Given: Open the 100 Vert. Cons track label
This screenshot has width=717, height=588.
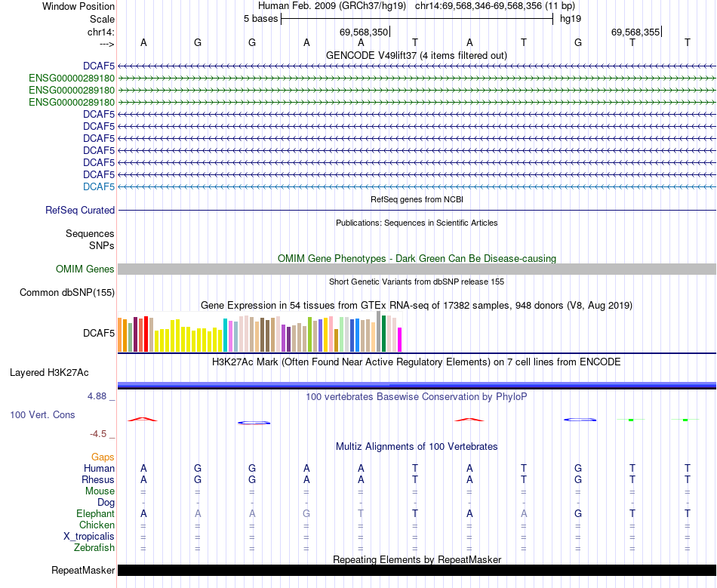Looking at the screenshot, I should (43, 414).
